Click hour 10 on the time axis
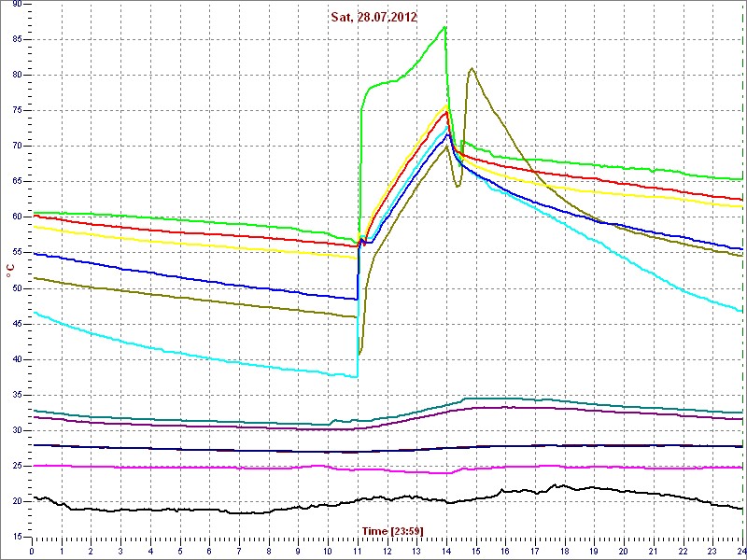Image resolution: width=747 pixels, height=560 pixels. (x=328, y=550)
